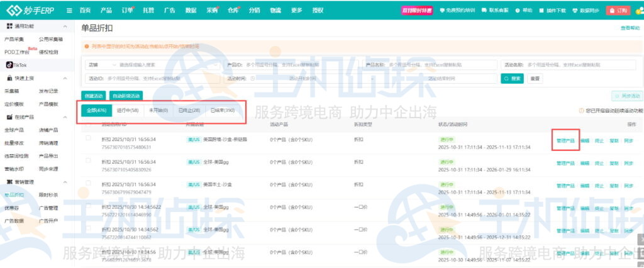Open 产品采集 in the sidebar
The height and width of the screenshot is (268, 644).
pos(14,39)
